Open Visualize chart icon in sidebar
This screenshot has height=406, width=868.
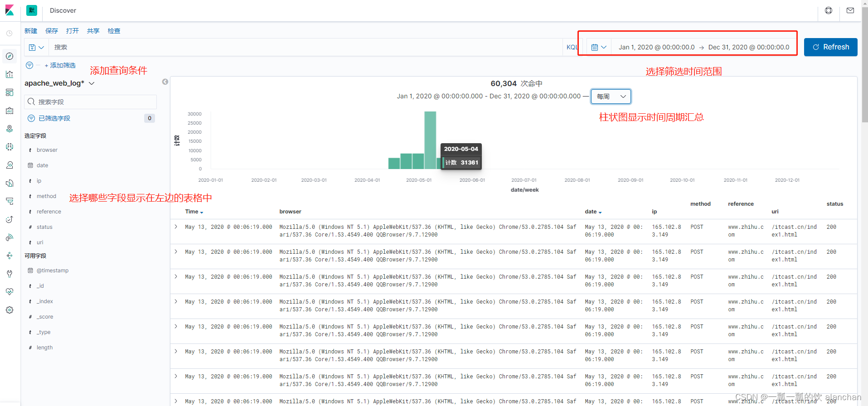click(10, 74)
